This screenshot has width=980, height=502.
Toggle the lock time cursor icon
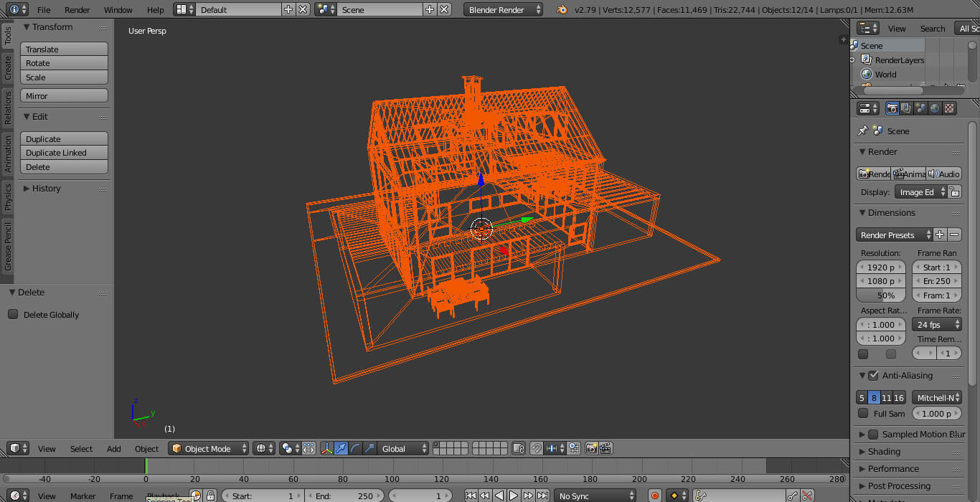coord(210,496)
